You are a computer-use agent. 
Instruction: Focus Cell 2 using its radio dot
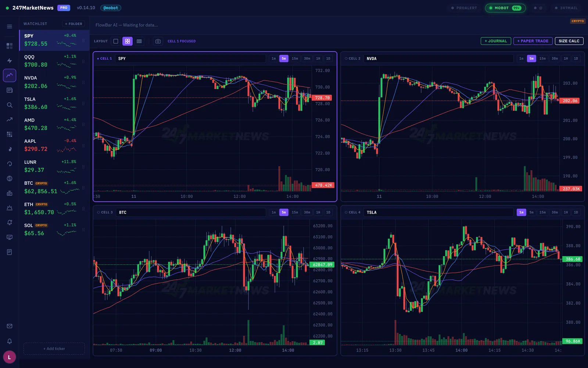(346, 59)
